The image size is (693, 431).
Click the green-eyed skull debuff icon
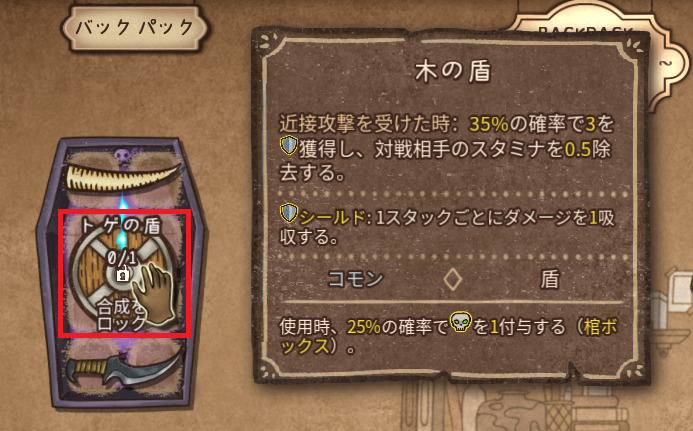(x=461, y=322)
